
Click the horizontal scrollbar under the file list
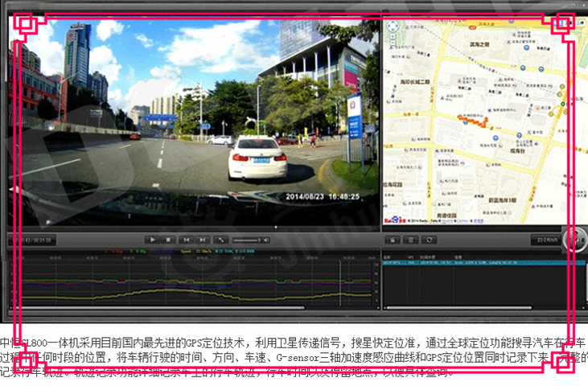click(x=459, y=308)
